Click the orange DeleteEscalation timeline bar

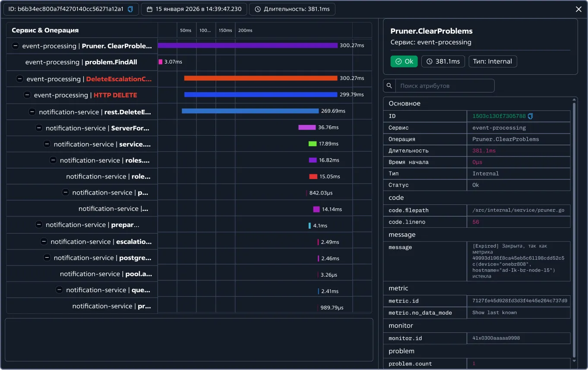(260, 78)
